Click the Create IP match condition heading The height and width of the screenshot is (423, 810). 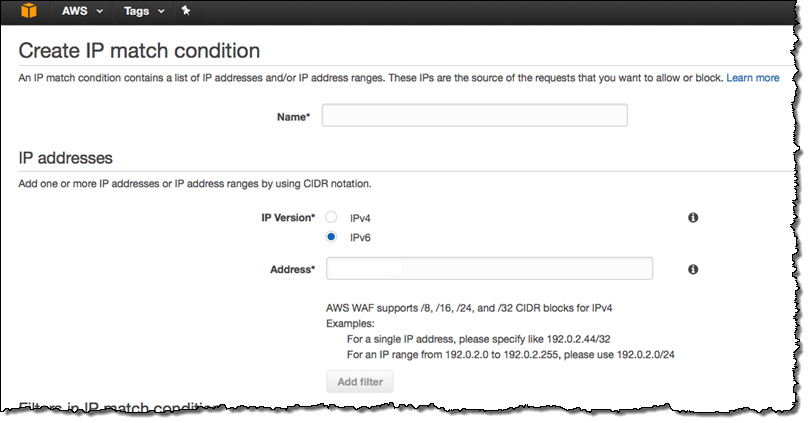[x=140, y=50]
